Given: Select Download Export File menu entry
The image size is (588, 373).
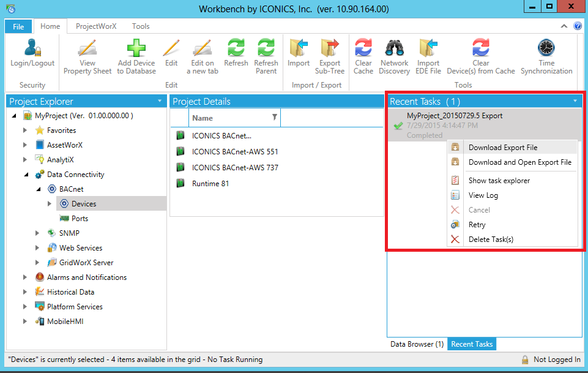Looking at the screenshot, I should point(502,148).
